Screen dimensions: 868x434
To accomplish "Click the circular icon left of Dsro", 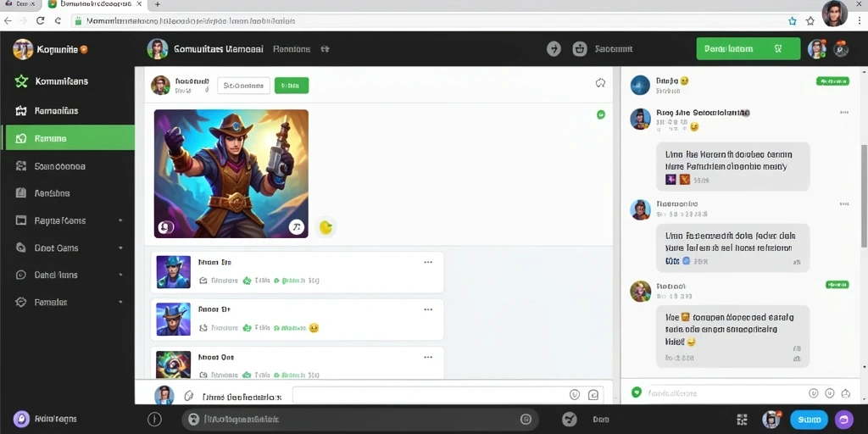I will tap(569, 419).
